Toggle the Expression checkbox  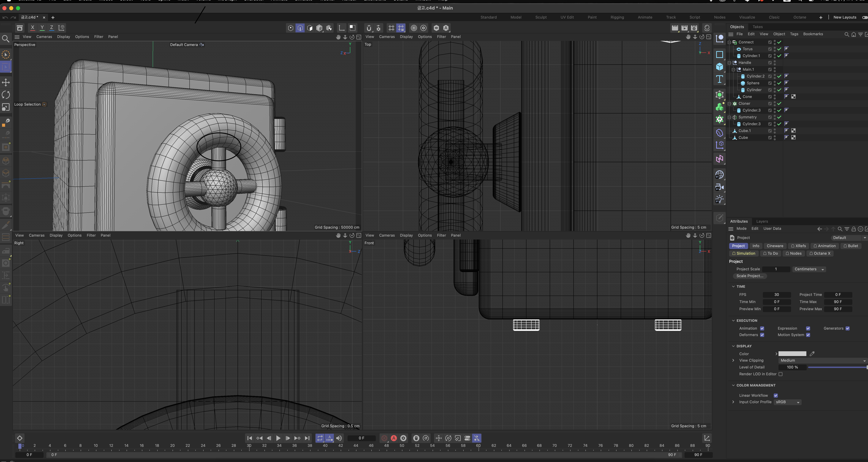[x=808, y=328]
